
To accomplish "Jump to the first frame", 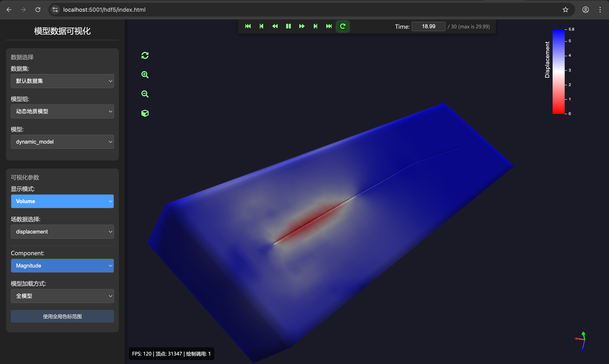I will tap(248, 26).
